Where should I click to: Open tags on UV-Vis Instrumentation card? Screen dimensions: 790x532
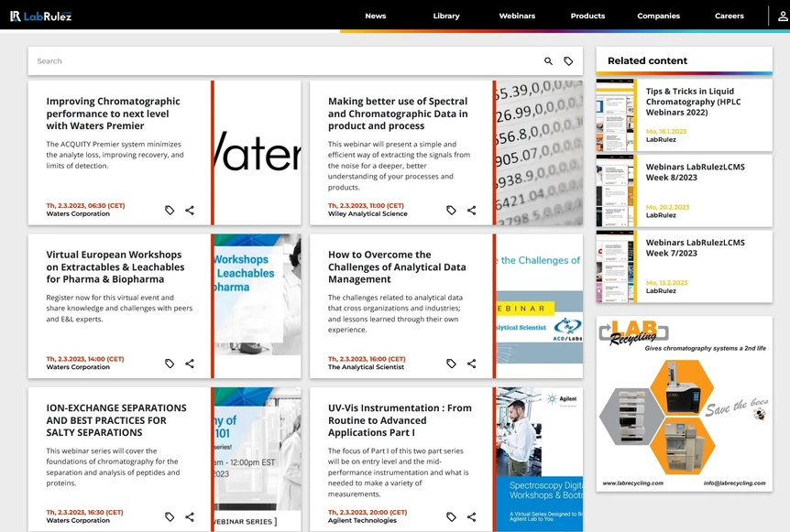point(451,517)
